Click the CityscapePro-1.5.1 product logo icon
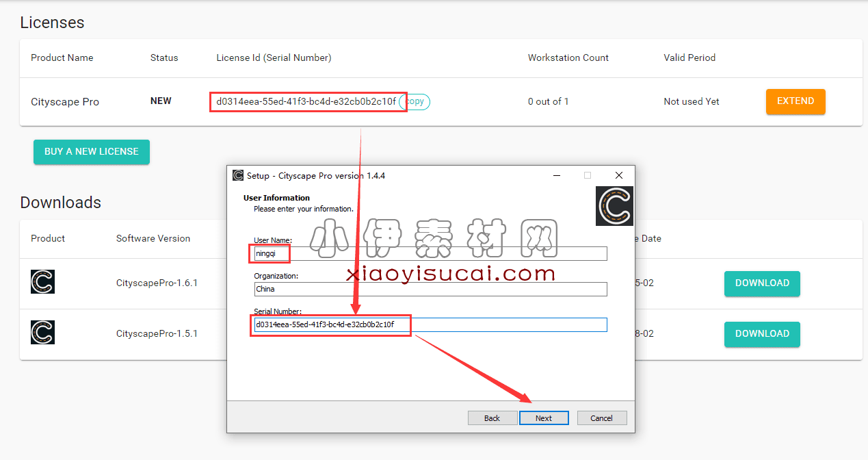868x460 pixels. pos(42,333)
